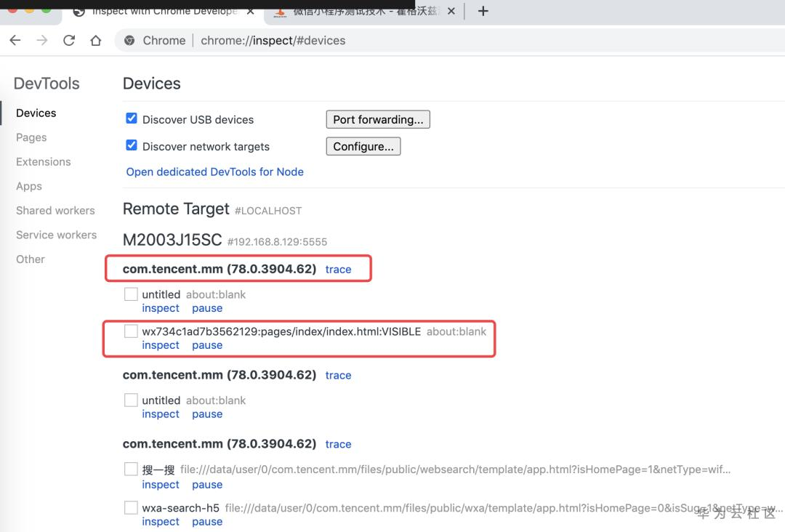Image resolution: width=785 pixels, height=532 pixels.
Task: Click the browser forward arrow
Action: coord(42,41)
